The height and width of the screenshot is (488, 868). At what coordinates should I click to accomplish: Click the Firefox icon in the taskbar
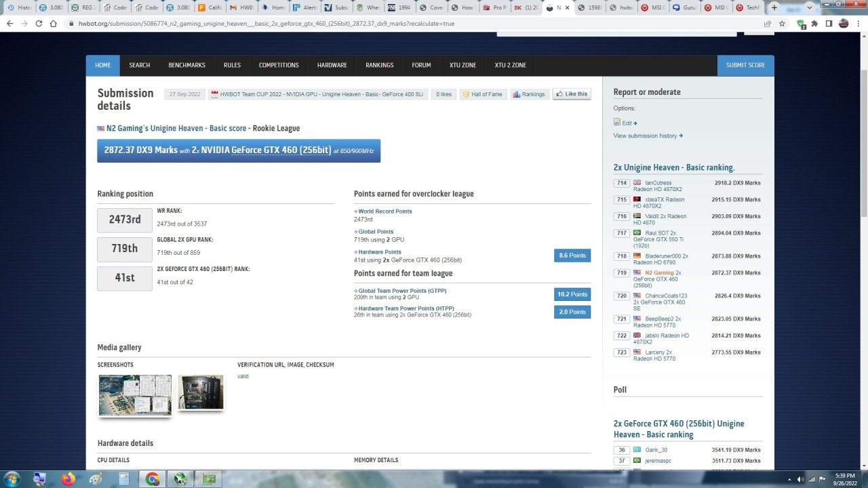[x=68, y=479]
